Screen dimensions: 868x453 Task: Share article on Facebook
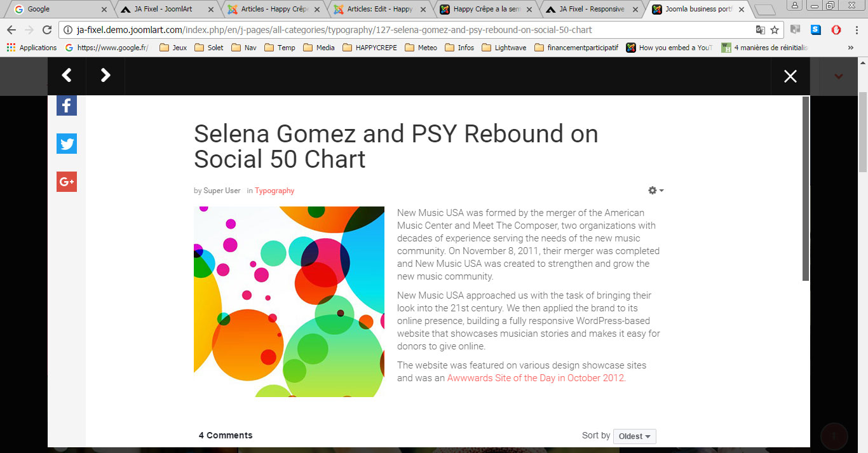pyautogui.click(x=67, y=105)
